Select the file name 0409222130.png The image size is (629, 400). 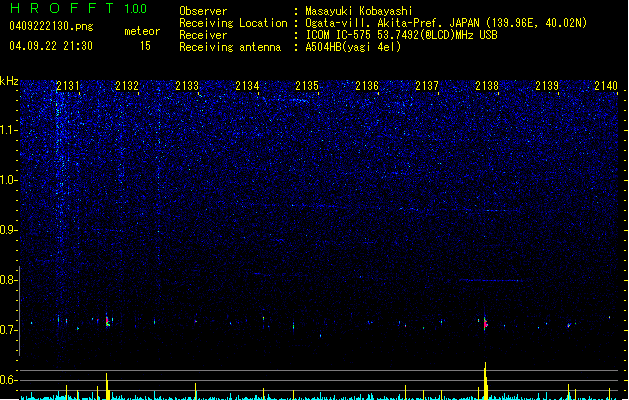(51, 26)
